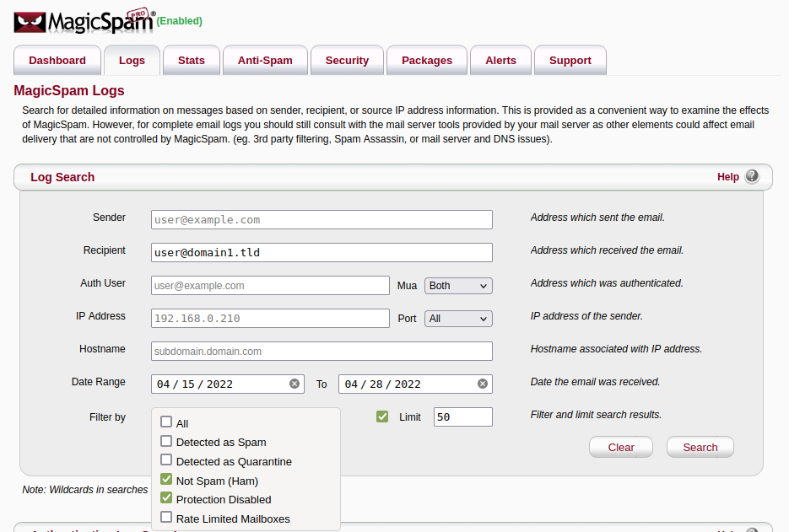Screen dimensions: 789x532
Task: Click the Hostname text field
Action: click(322, 351)
